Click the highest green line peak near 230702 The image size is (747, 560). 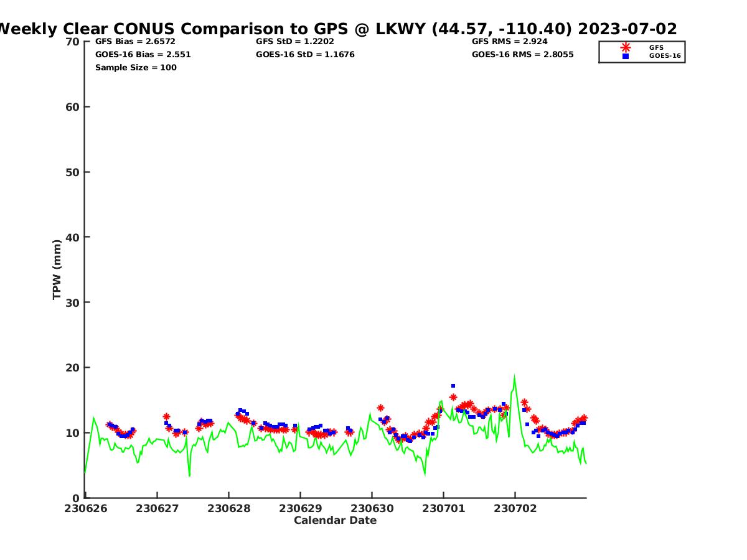pyautogui.click(x=514, y=376)
